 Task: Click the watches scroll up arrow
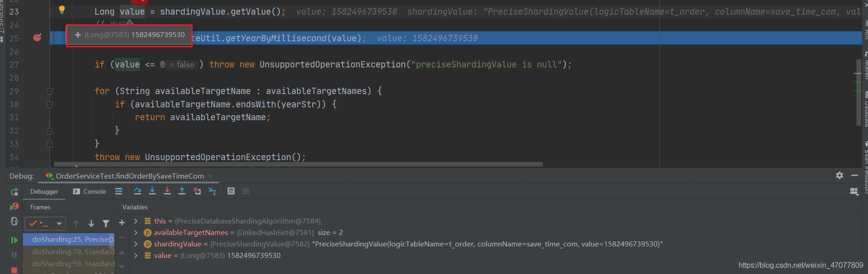(122, 252)
